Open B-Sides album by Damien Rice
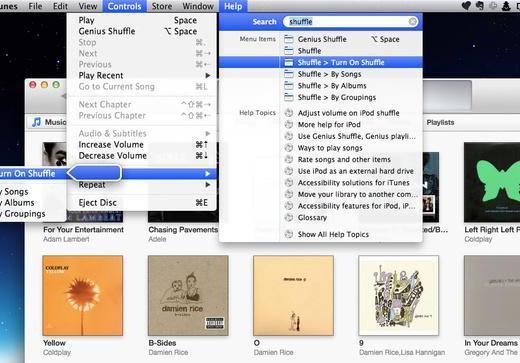This screenshot has width=520, height=363. coord(188,296)
